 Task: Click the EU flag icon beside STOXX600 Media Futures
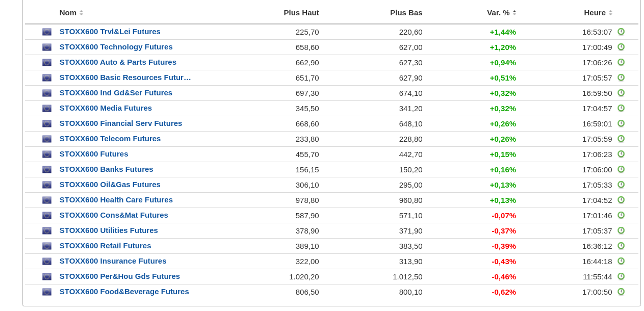(47, 109)
